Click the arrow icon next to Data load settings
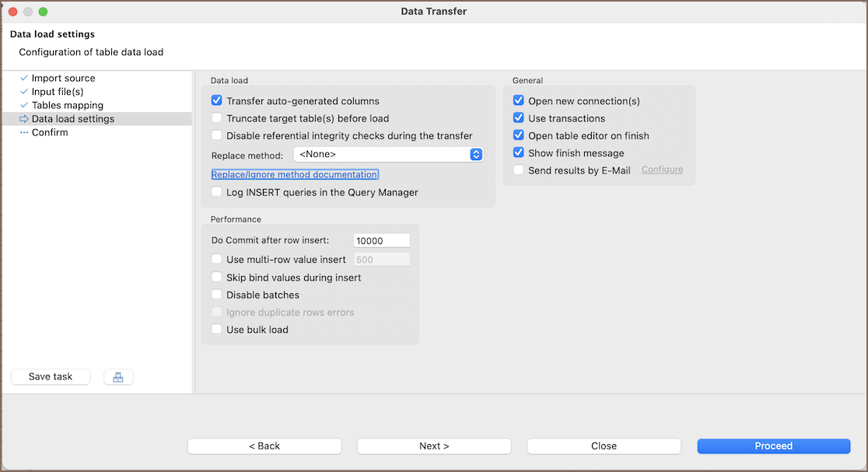This screenshot has height=472, width=868. coord(24,119)
